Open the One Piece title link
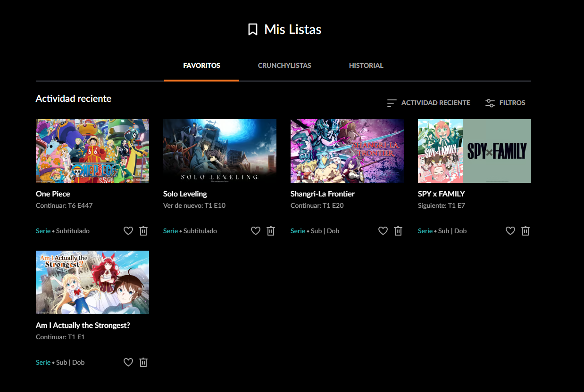584x392 pixels. (53, 194)
